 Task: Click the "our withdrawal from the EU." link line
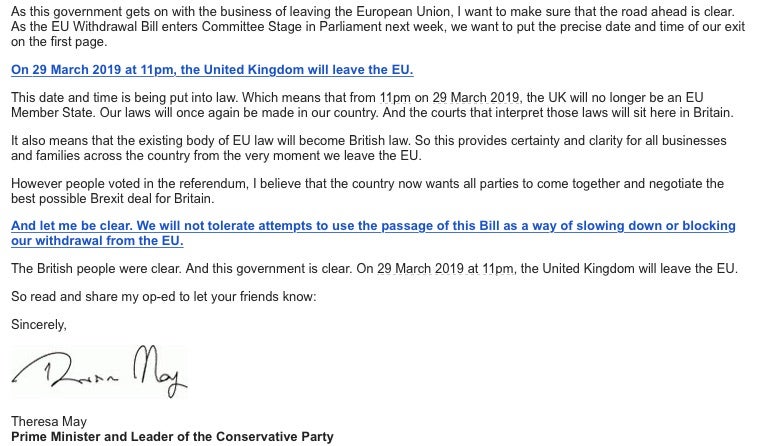click(x=97, y=241)
